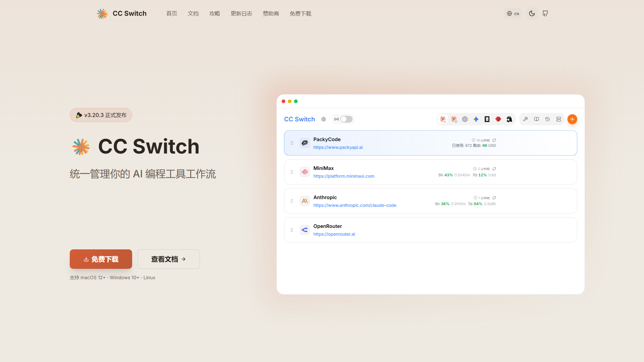Image resolution: width=644 pixels, height=362 pixels.
Task: Select the black square OpenCode icon
Action: tap(487, 119)
